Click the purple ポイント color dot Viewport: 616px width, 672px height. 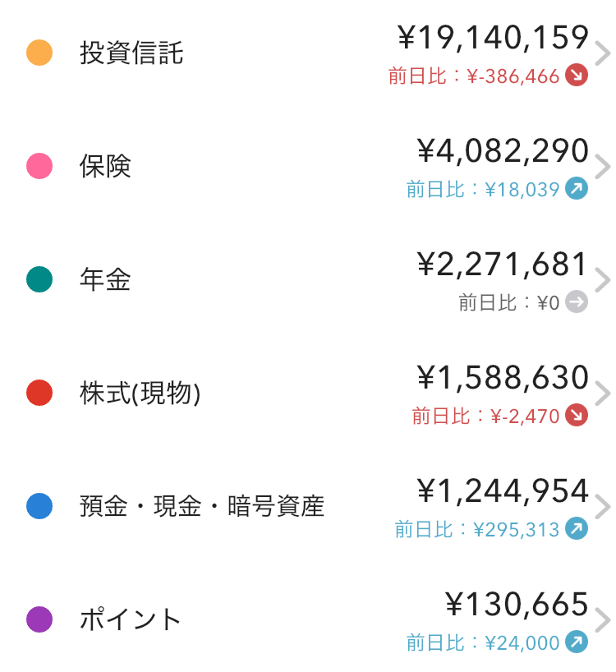click(39, 619)
